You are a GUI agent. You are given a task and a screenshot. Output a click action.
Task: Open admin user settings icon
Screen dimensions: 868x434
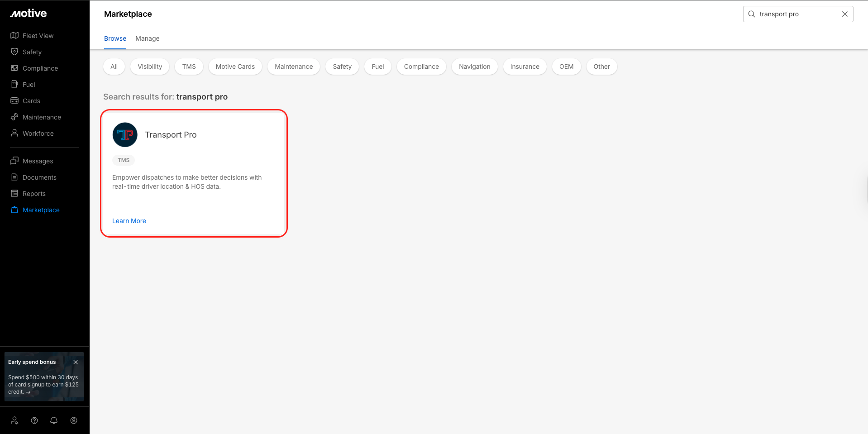click(x=15, y=420)
